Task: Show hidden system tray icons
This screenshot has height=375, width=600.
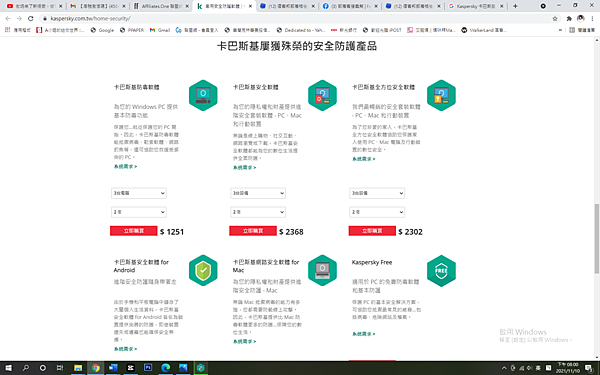Action: click(504, 368)
